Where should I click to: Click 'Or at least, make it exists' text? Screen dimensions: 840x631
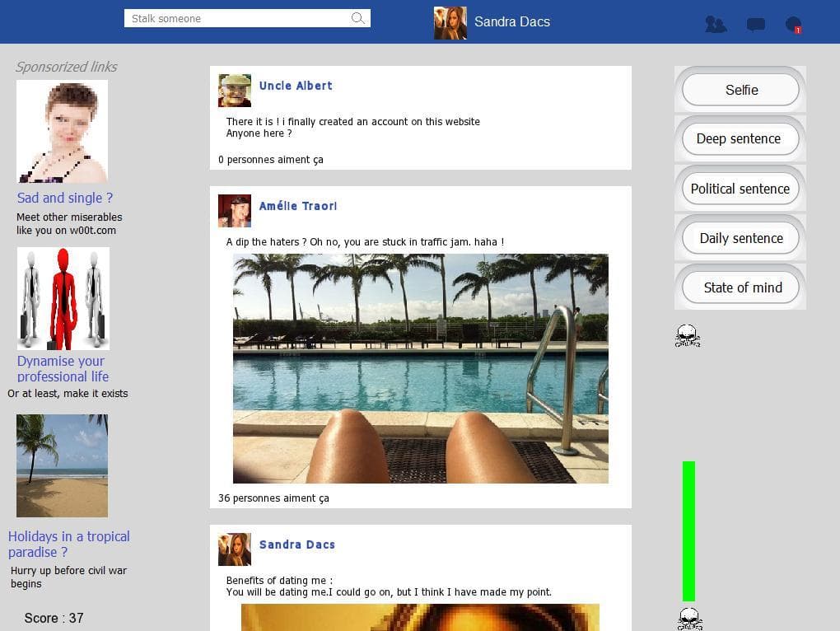click(68, 393)
